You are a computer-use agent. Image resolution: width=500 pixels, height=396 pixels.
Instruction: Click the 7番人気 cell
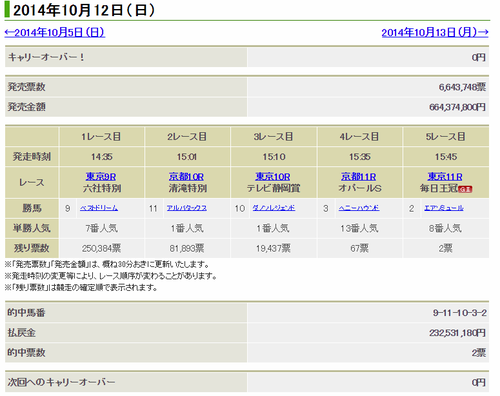[x=102, y=228]
